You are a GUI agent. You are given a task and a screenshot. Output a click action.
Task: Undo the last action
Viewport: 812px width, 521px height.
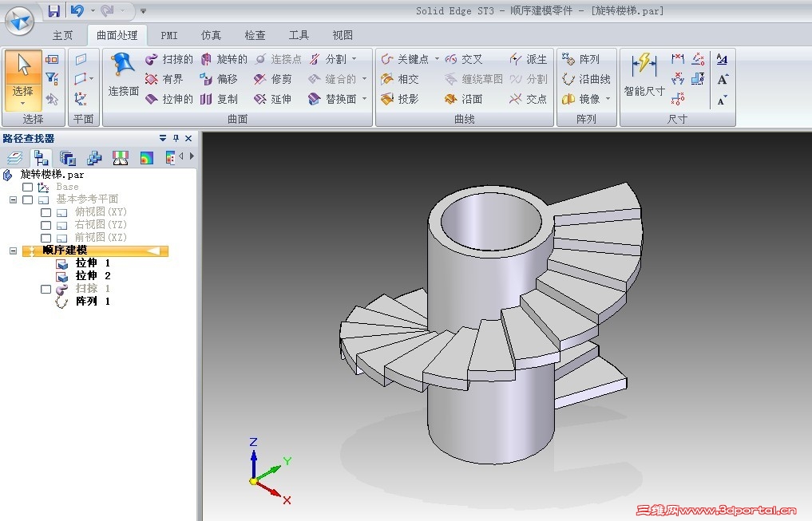click(x=77, y=10)
